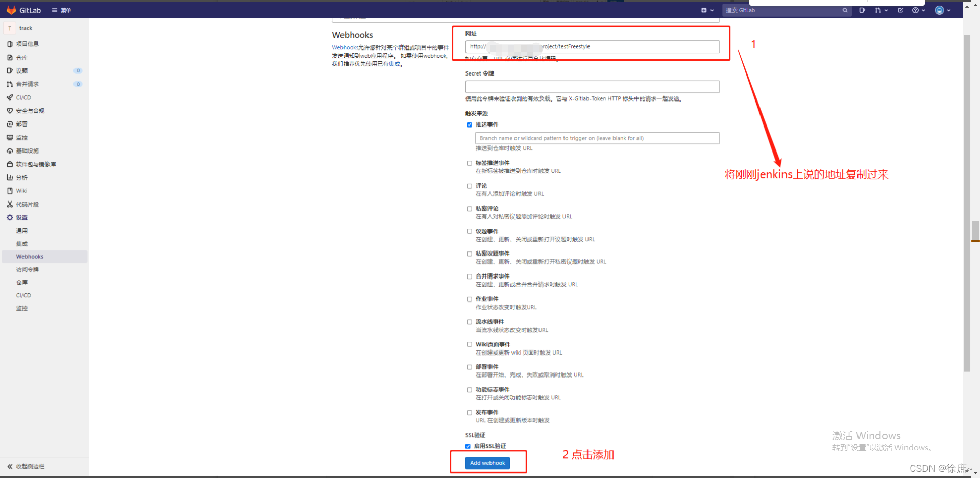Screen dimensions: 980x478
Task: Check the 合并请求事件 trigger
Action: click(470, 276)
